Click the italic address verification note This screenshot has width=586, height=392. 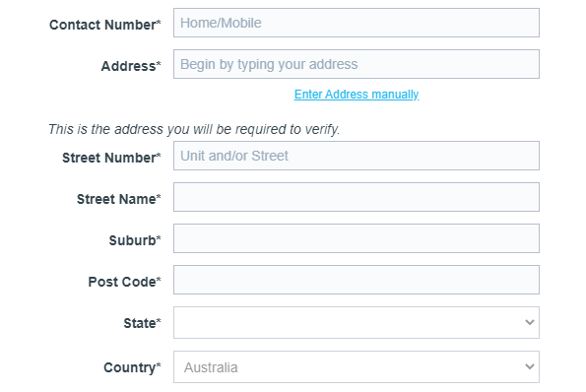(x=194, y=129)
